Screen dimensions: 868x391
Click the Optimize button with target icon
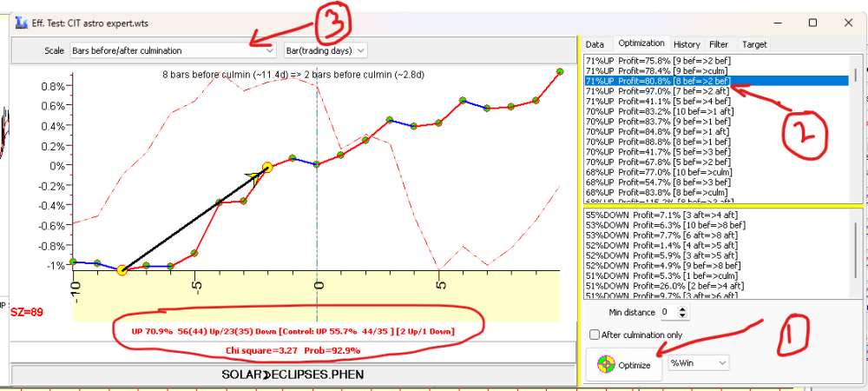[623, 364]
